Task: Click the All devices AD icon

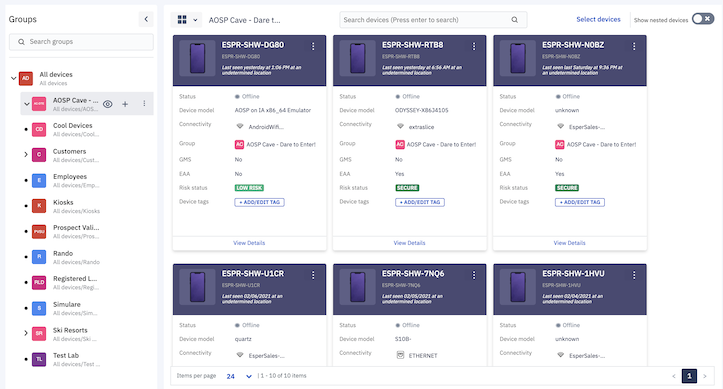Action: 26,78
